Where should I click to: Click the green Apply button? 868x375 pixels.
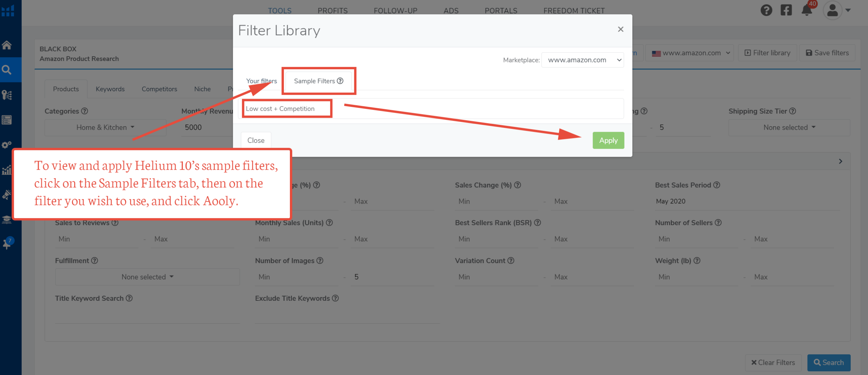tap(608, 140)
